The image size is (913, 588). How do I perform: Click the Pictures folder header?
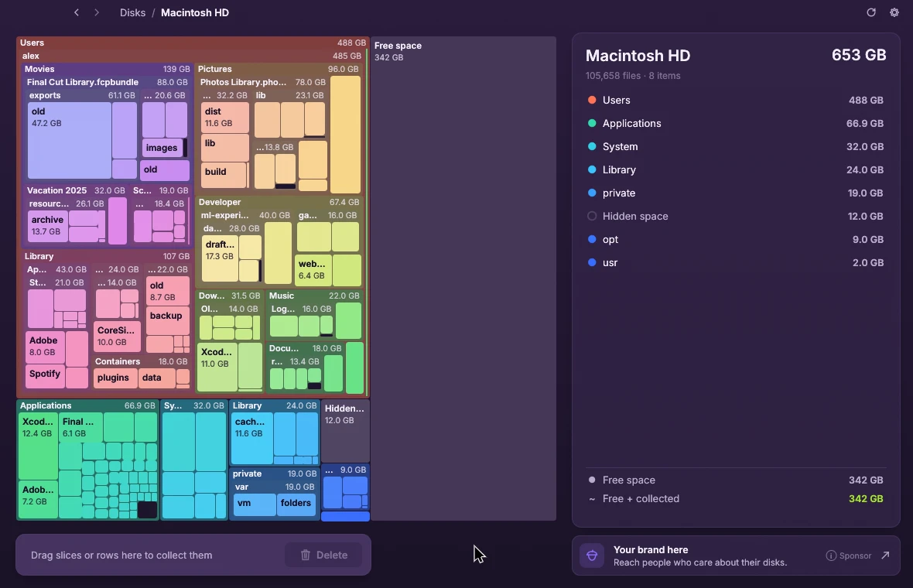click(x=279, y=69)
